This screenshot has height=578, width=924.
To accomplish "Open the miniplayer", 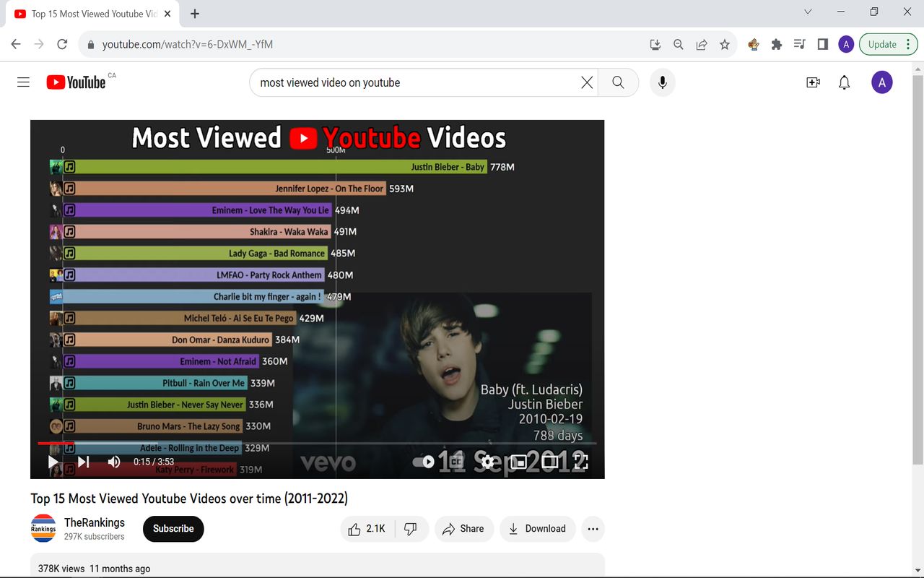I will pyautogui.click(x=518, y=462).
